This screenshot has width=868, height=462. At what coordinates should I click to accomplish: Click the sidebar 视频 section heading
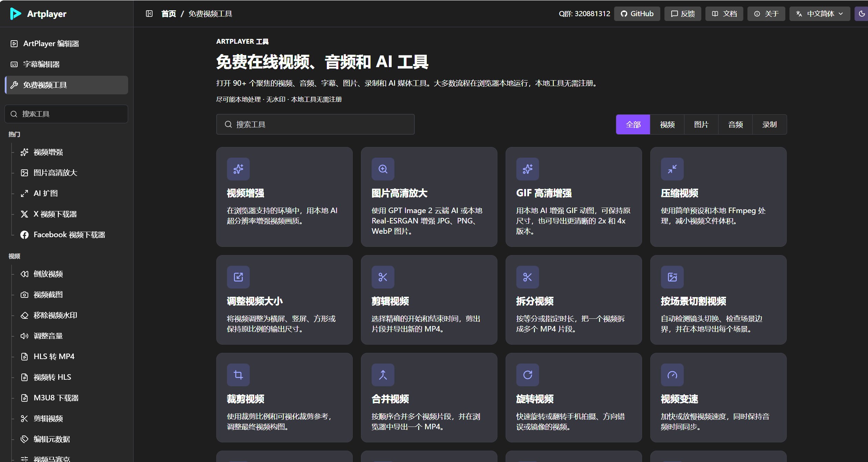pos(14,256)
